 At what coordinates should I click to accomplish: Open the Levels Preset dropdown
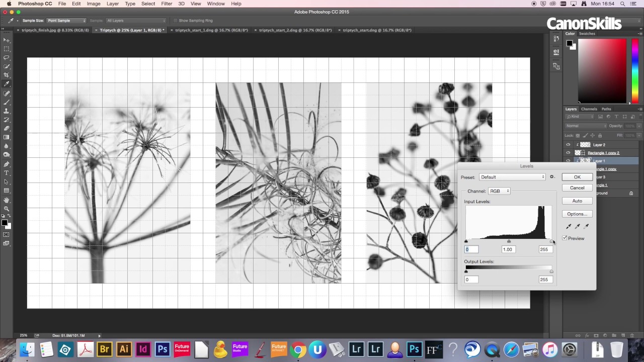click(512, 177)
